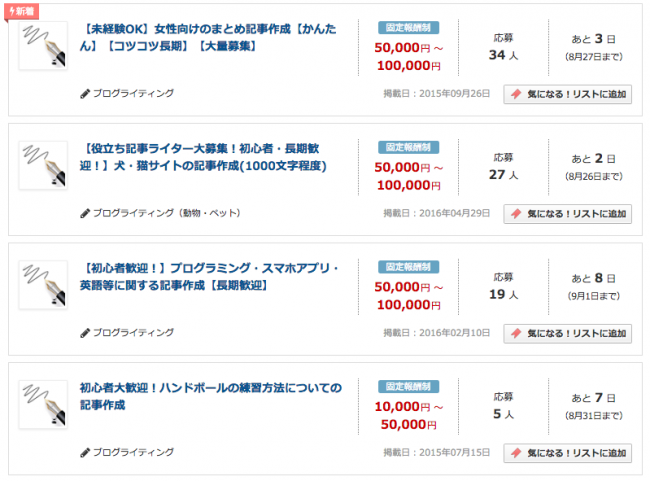This screenshot has width=650, height=481.
Task: Click the pencil icon beside ブログライティング(動物・ペット)
Action: coord(85,213)
